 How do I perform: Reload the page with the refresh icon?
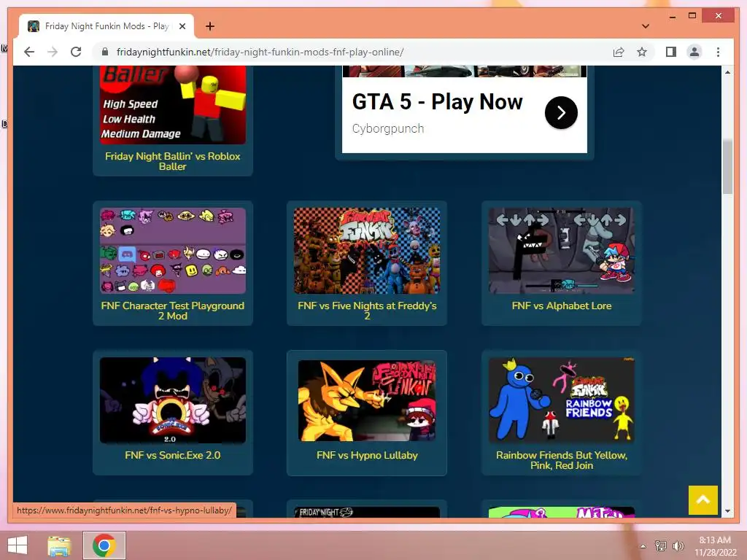click(x=76, y=52)
